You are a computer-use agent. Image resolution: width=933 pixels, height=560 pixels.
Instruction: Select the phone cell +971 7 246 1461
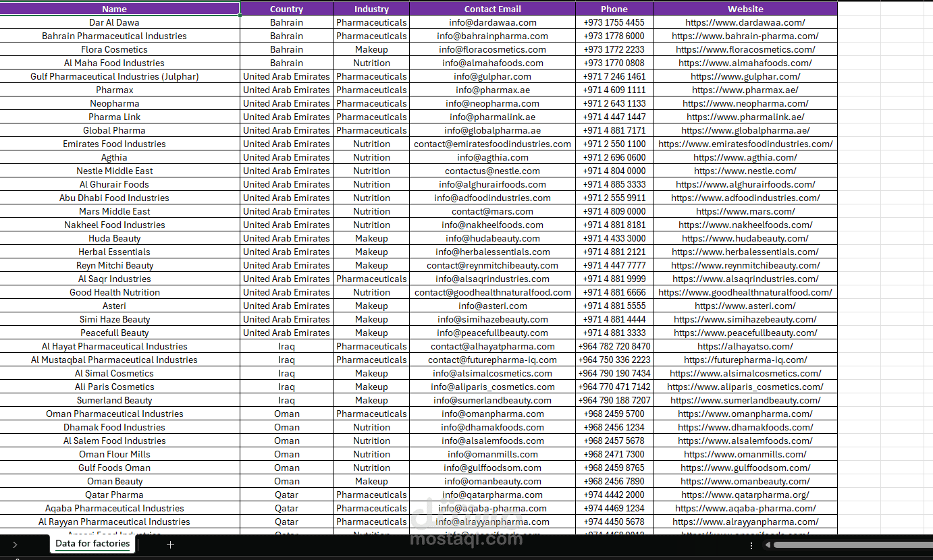pyautogui.click(x=614, y=76)
